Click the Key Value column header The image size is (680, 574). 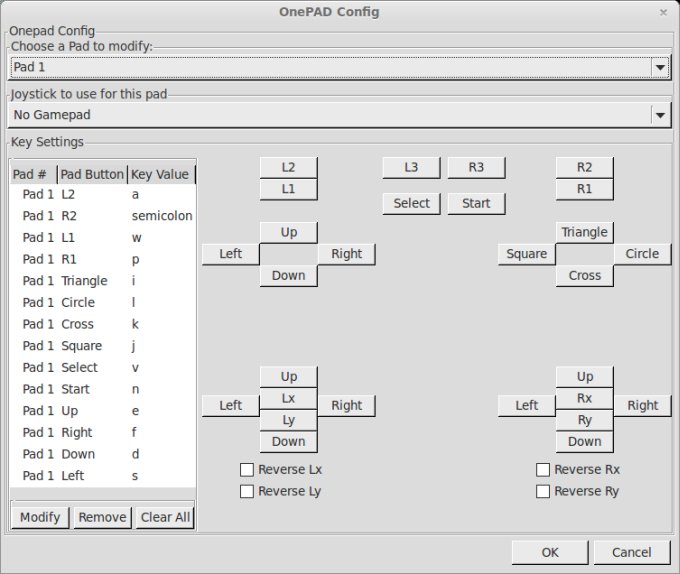[160, 174]
